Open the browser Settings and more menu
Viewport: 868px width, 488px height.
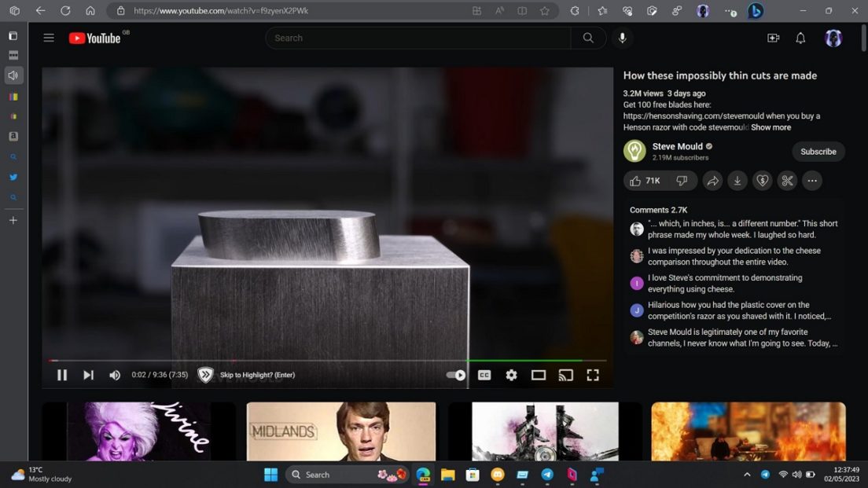pos(728,11)
